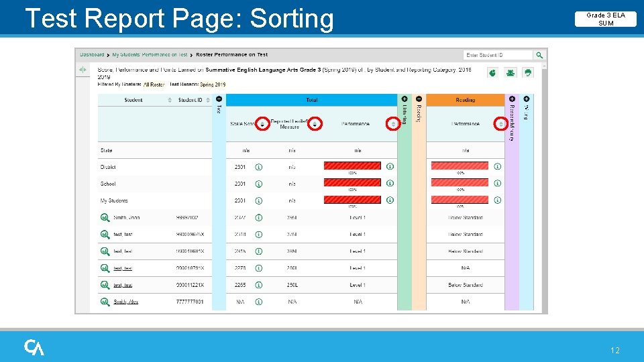Sort table by Student ID column
The image size is (644, 362).
pyautogui.click(x=208, y=100)
